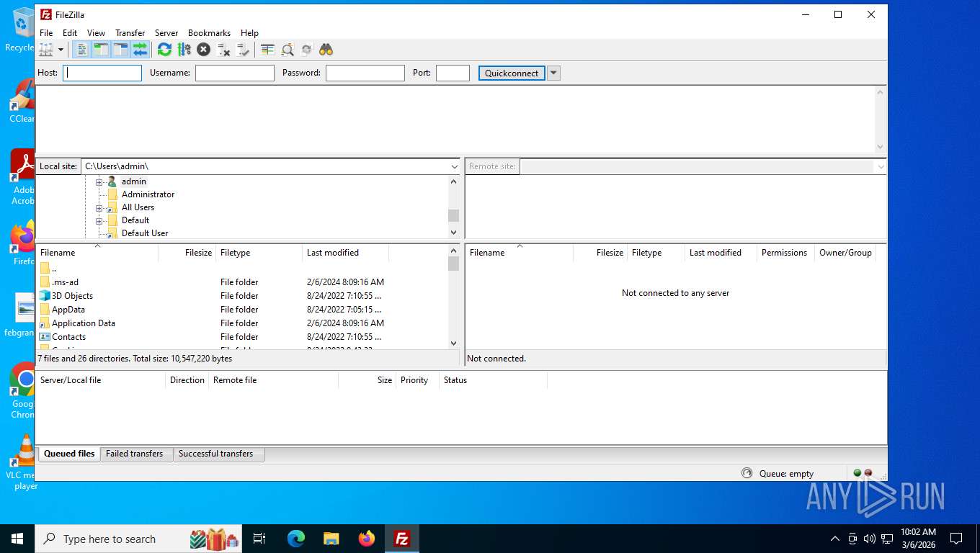Switch to Failed transfers tab
This screenshot has width=980, height=553.
(x=135, y=454)
